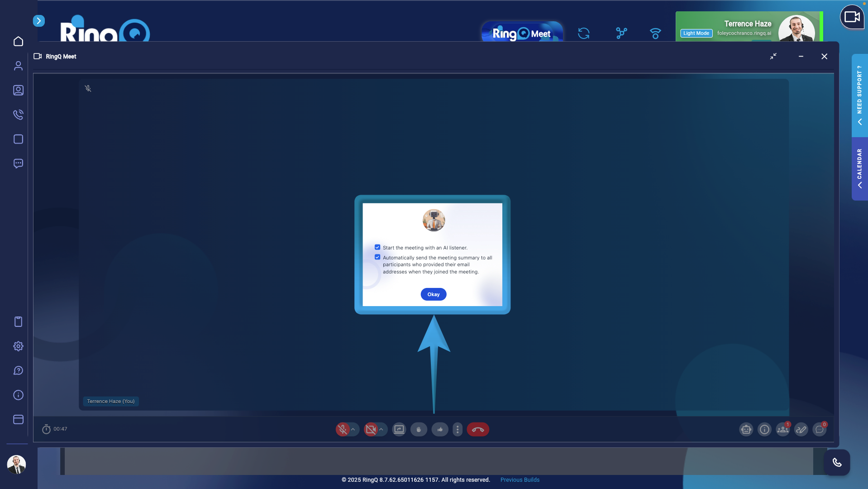Turn on the camera in the meeting toolbar

pyautogui.click(x=371, y=429)
